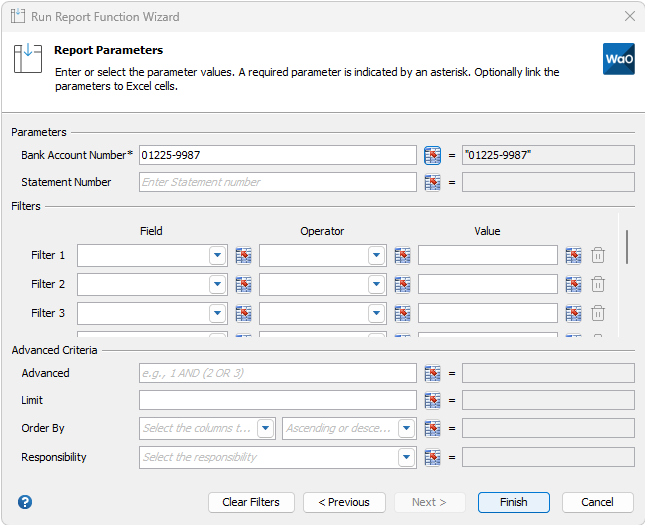Open the Responsibility dropdown list
The height and width of the screenshot is (525, 645).
[x=406, y=457]
